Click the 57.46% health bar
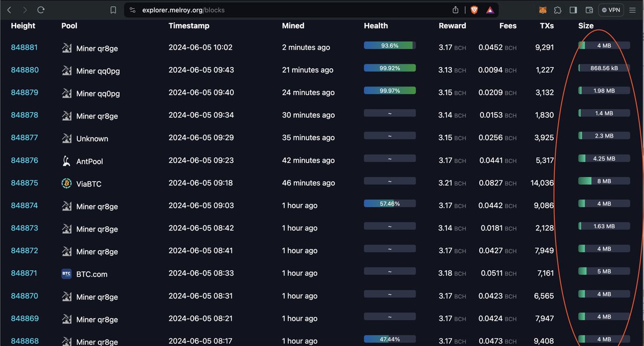The width and height of the screenshot is (644, 346). 390,204
